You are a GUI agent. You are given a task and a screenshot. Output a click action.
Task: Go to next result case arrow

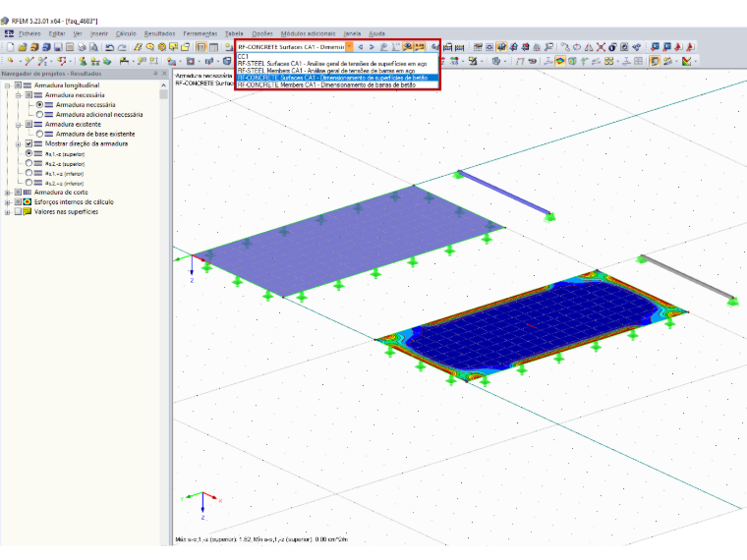pos(372,47)
